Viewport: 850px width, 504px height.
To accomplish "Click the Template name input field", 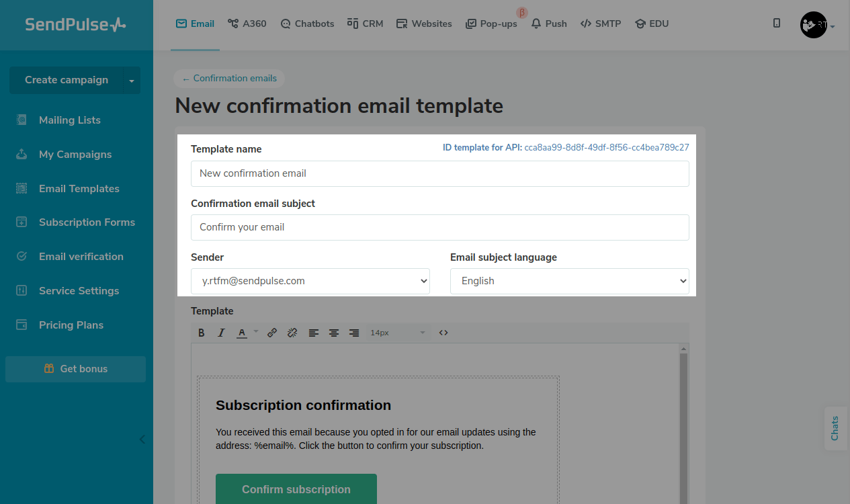I will (x=439, y=173).
